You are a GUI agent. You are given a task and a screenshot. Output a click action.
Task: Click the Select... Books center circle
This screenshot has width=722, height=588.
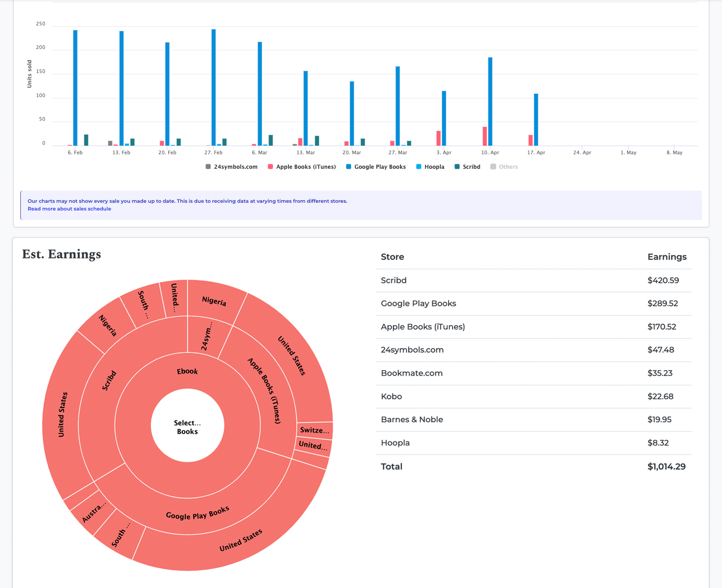[x=187, y=426]
